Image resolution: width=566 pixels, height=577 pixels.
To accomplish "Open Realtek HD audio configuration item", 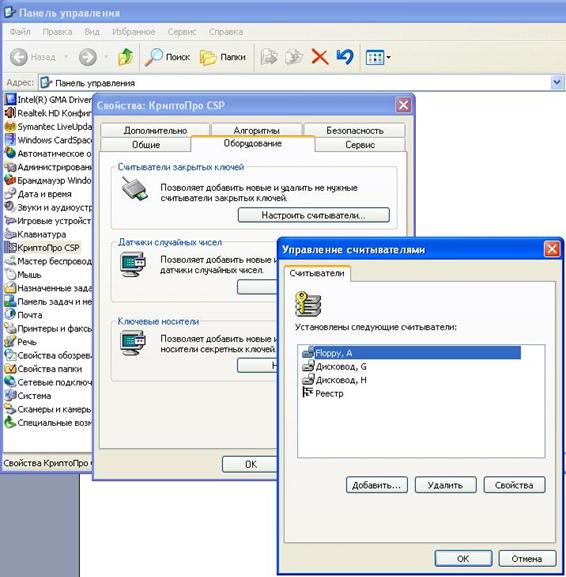I will [48, 113].
